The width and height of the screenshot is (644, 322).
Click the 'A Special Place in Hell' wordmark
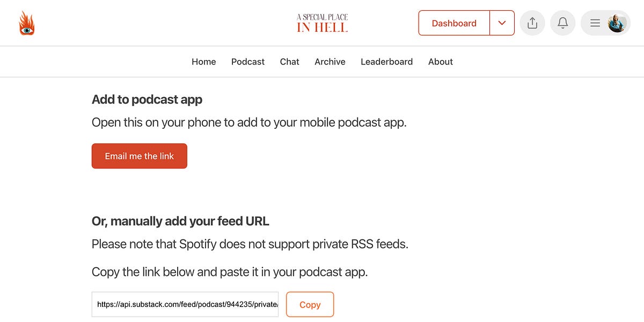[x=322, y=23]
